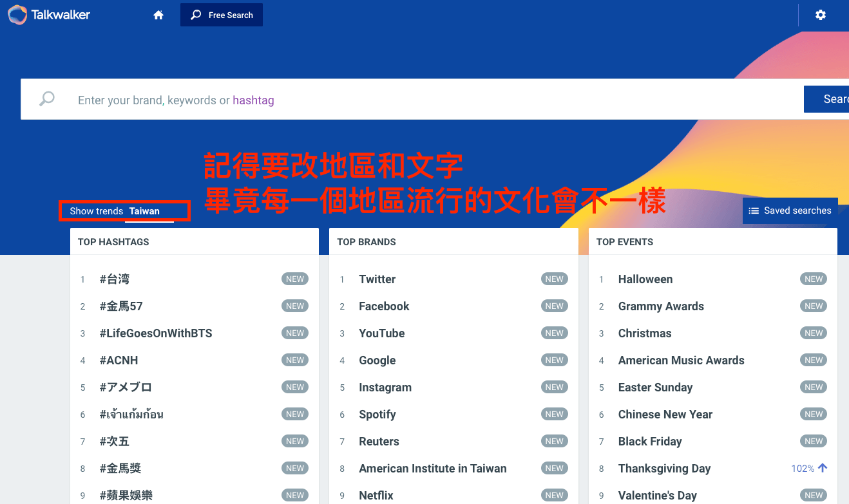The image size is (849, 504).
Task: Click TOP BRANDS header
Action: 367,242
